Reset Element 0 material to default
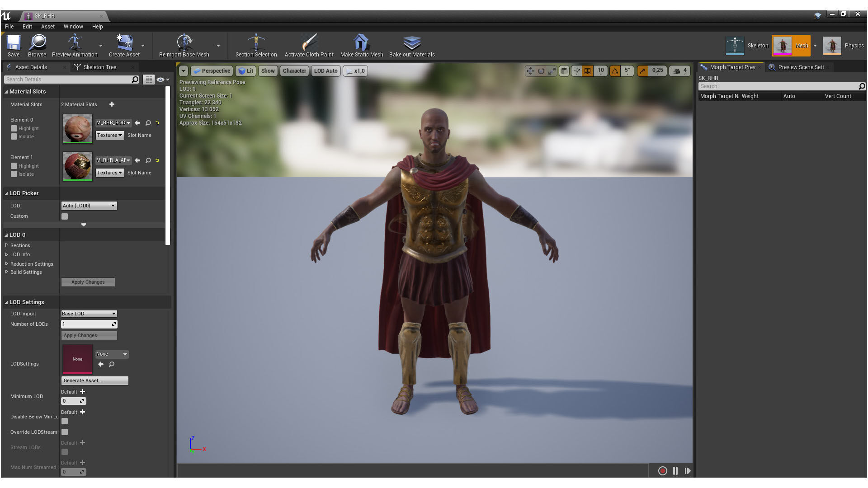 click(157, 123)
